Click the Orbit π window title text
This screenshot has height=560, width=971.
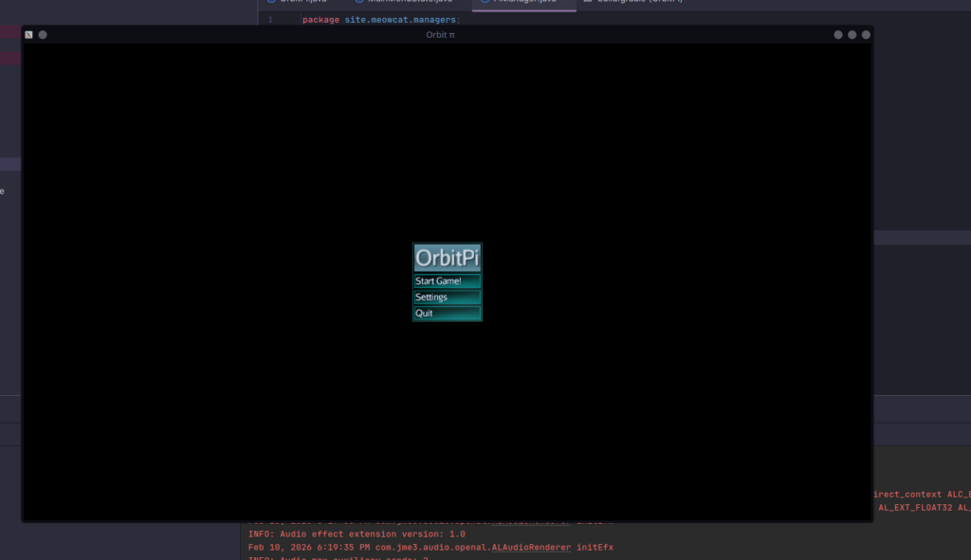pos(447,35)
